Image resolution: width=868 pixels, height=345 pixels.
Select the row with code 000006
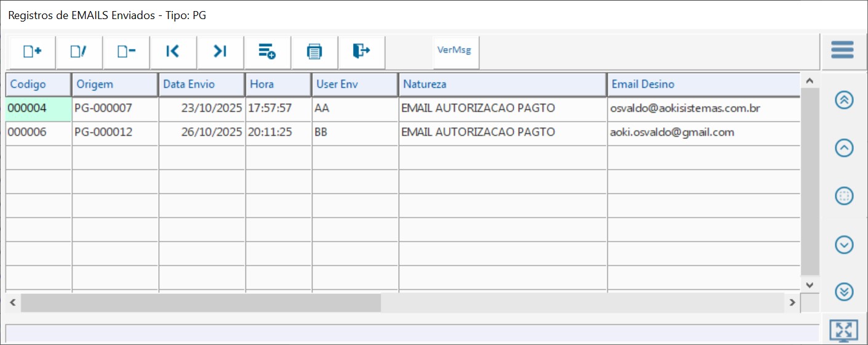click(x=38, y=132)
